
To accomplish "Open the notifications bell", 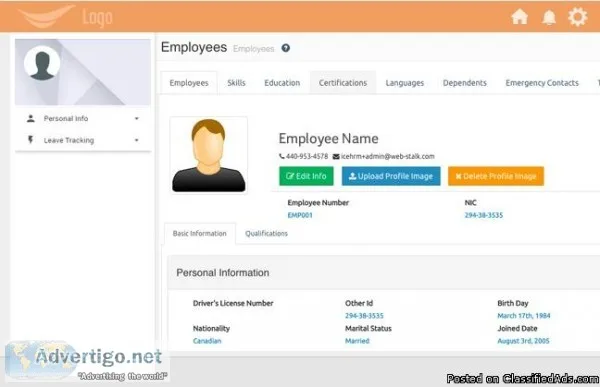I will tap(549, 17).
